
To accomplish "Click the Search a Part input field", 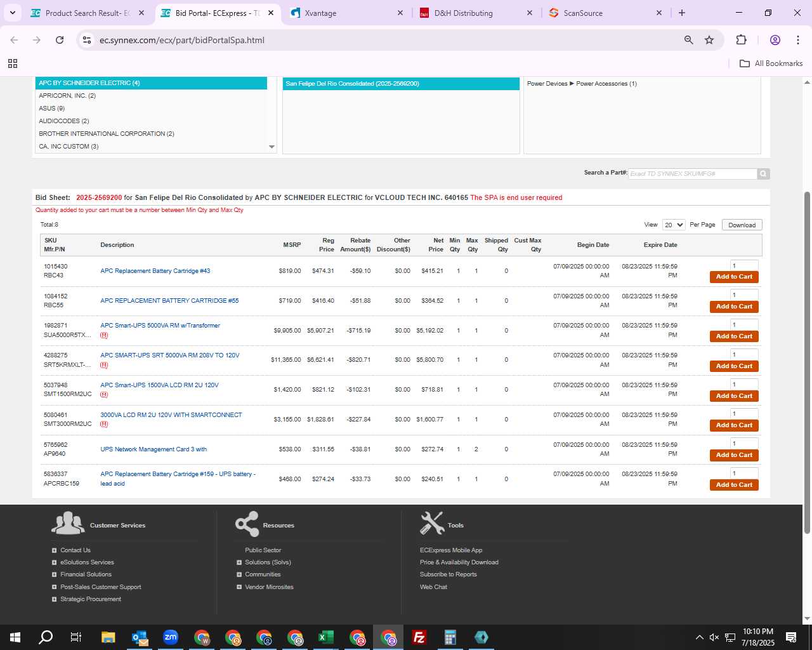I will (x=693, y=173).
